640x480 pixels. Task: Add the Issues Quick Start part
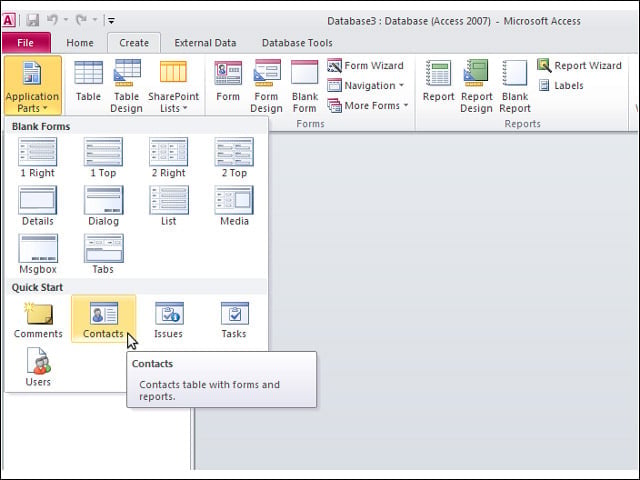[169, 320]
